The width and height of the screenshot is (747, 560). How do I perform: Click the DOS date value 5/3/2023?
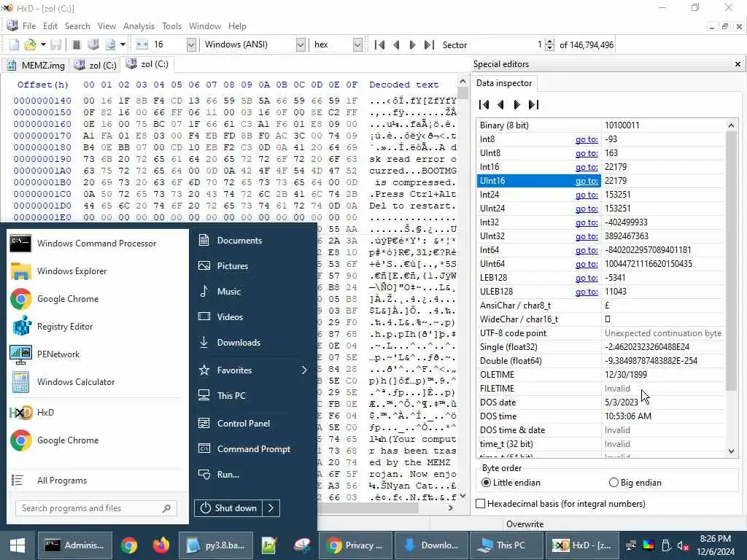[x=622, y=402]
